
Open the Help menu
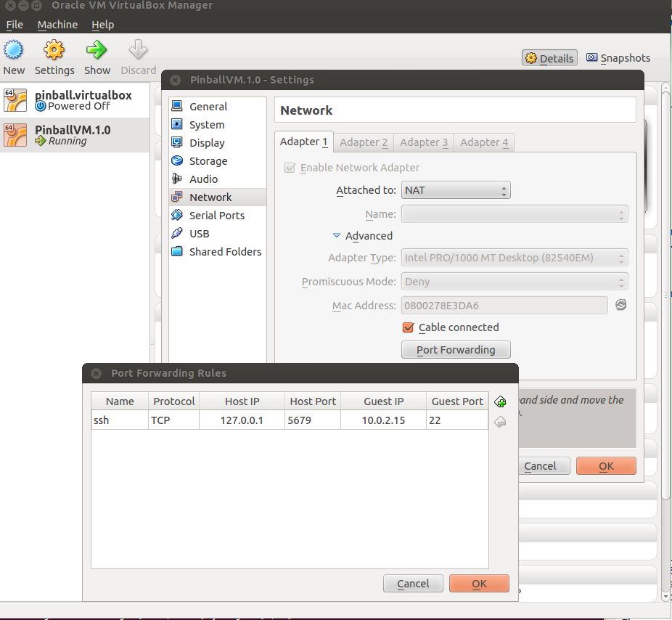click(103, 25)
